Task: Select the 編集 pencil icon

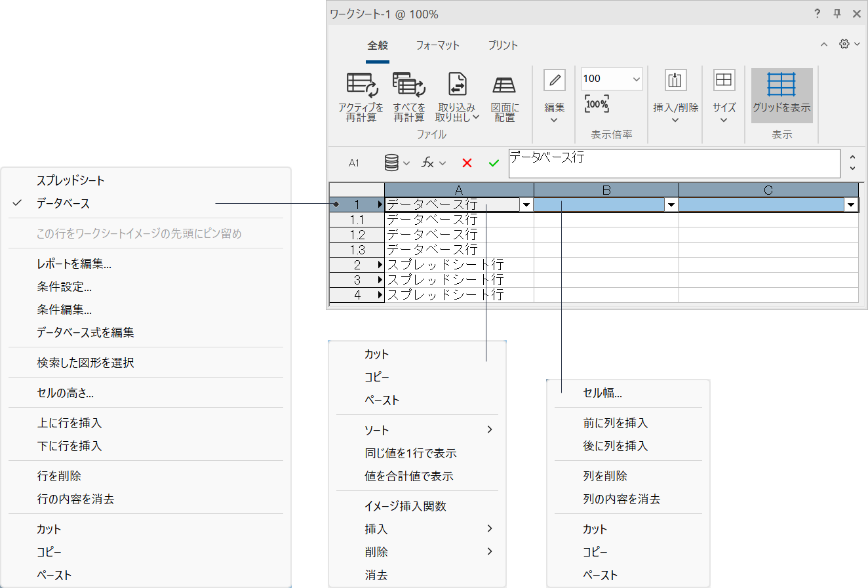Action: 554,80
